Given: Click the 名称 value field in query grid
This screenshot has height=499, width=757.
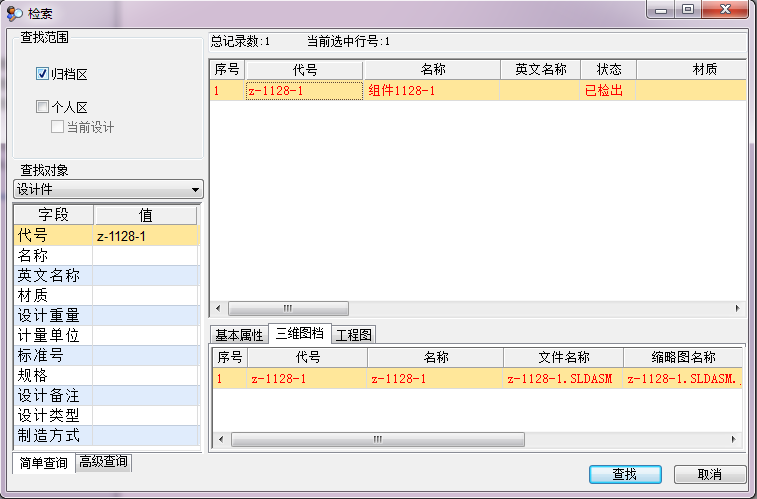Looking at the screenshot, I should point(145,255).
